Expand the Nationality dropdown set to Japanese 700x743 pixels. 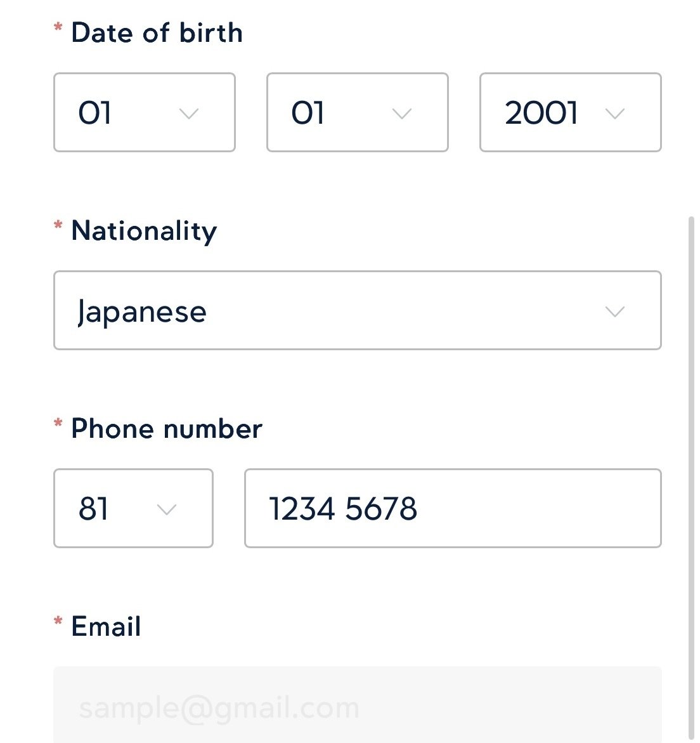pos(357,310)
